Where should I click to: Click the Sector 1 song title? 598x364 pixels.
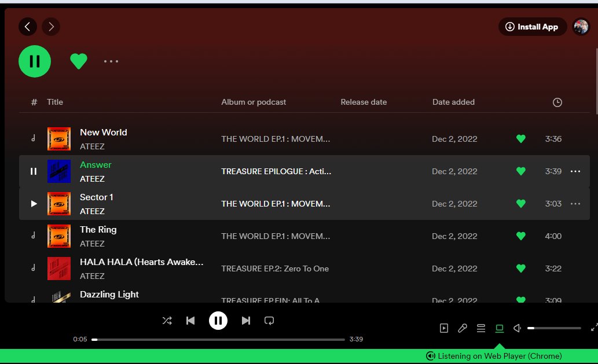(96, 197)
